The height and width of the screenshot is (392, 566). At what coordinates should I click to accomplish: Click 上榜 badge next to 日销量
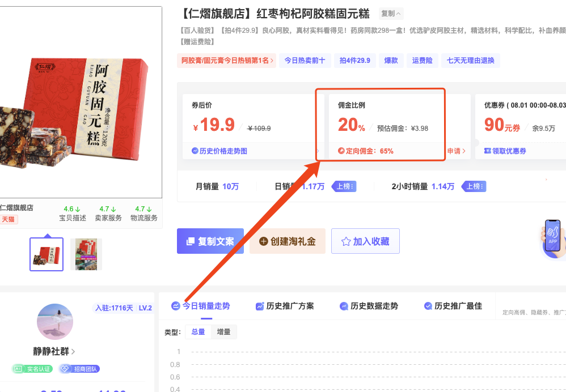click(344, 186)
